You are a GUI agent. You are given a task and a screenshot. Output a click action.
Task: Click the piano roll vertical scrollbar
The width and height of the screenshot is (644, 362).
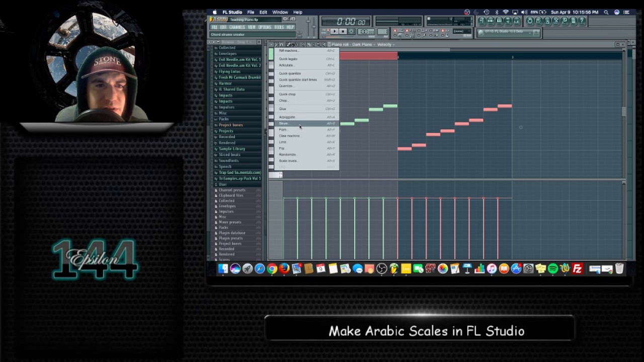point(624,112)
